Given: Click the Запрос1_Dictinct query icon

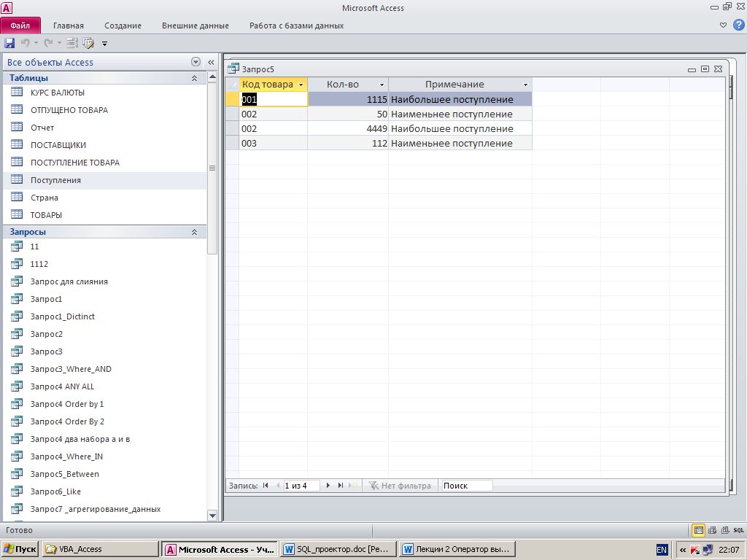Looking at the screenshot, I should [x=17, y=316].
